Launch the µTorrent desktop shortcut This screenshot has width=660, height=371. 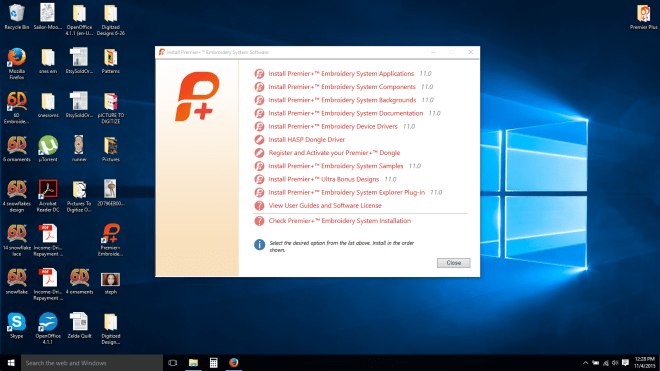click(x=48, y=148)
